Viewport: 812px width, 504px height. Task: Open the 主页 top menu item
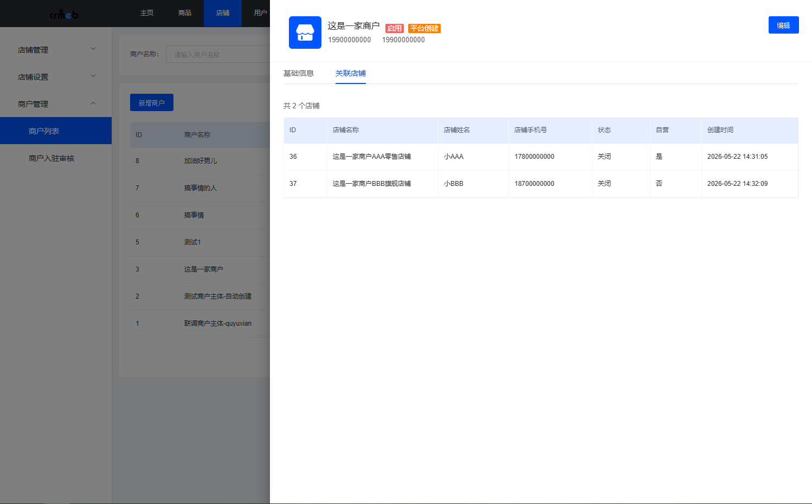[147, 13]
